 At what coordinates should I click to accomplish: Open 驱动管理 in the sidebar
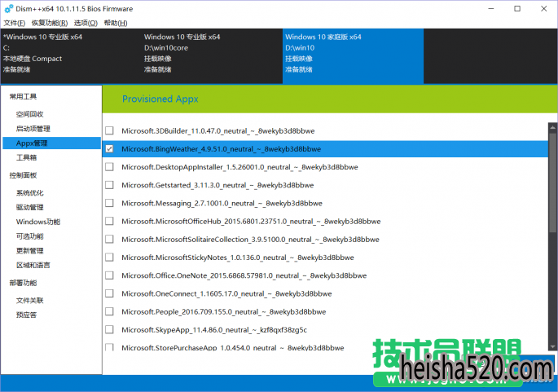pyautogui.click(x=29, y=208)
